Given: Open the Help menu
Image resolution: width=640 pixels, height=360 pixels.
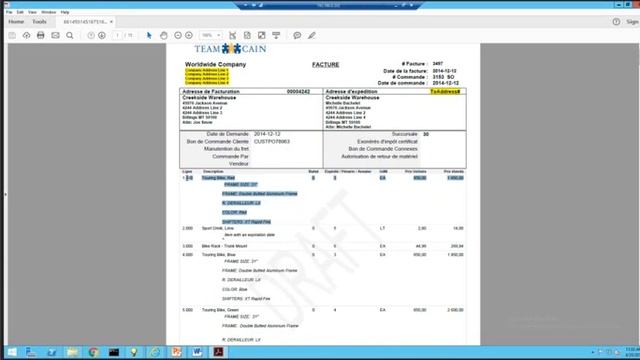Looking at the screenshot, I should pos(65,12).
